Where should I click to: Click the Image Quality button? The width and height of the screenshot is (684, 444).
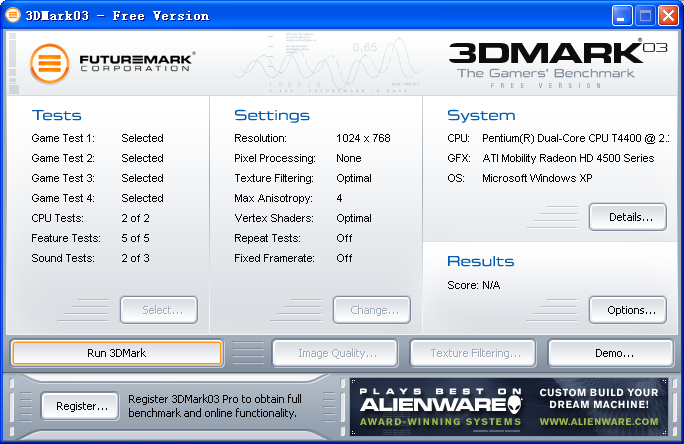(x=337, y=353)
